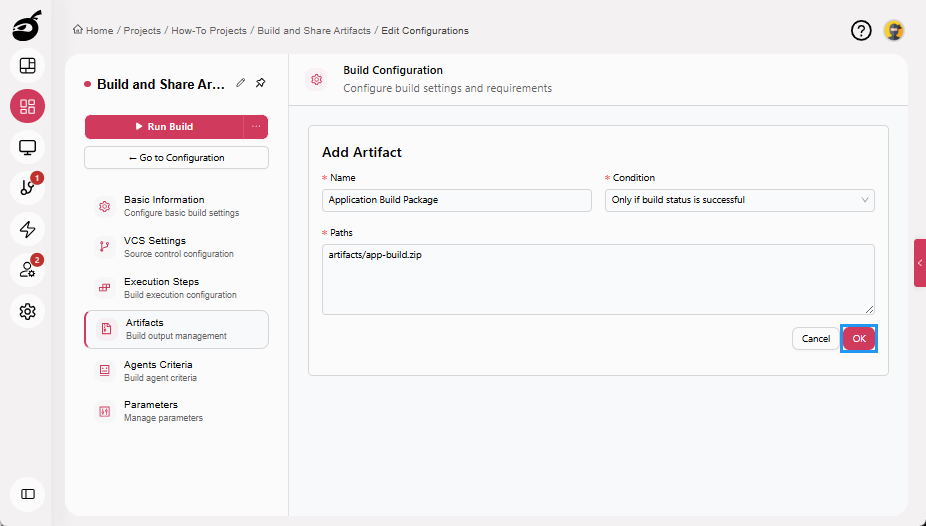
Task: Cancel adding the artifact
Action: pos(816,338)
